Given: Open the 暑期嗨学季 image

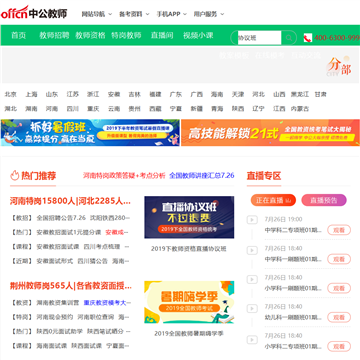Looking at the screenshot, I should (189, 302).
